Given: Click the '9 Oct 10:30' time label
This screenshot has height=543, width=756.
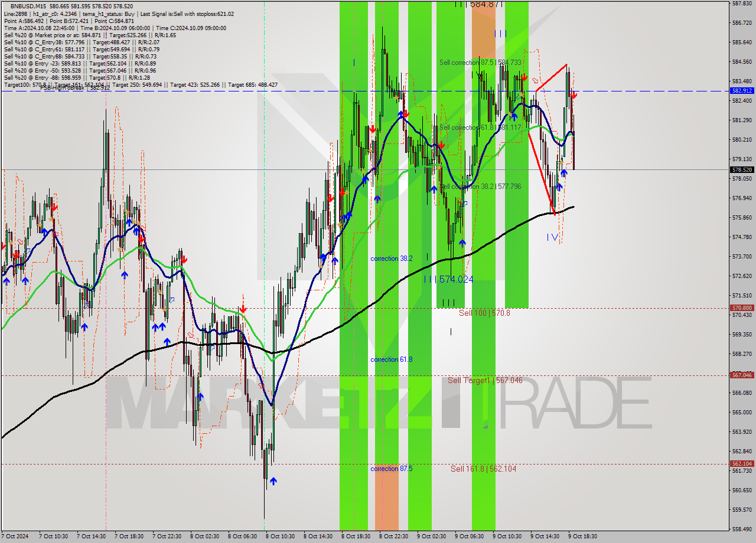Looking at the screenshot, I should (x=507, y=537).
